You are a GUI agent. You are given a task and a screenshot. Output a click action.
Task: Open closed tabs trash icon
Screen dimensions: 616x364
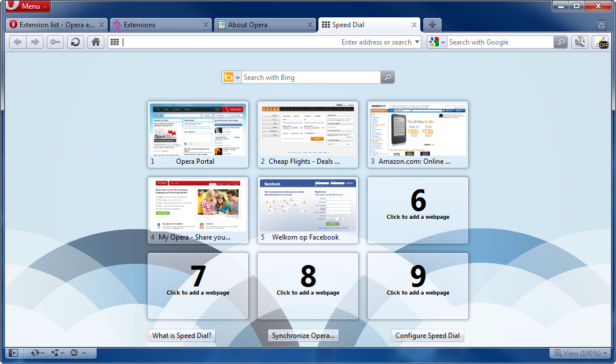(x=602, y=25)
